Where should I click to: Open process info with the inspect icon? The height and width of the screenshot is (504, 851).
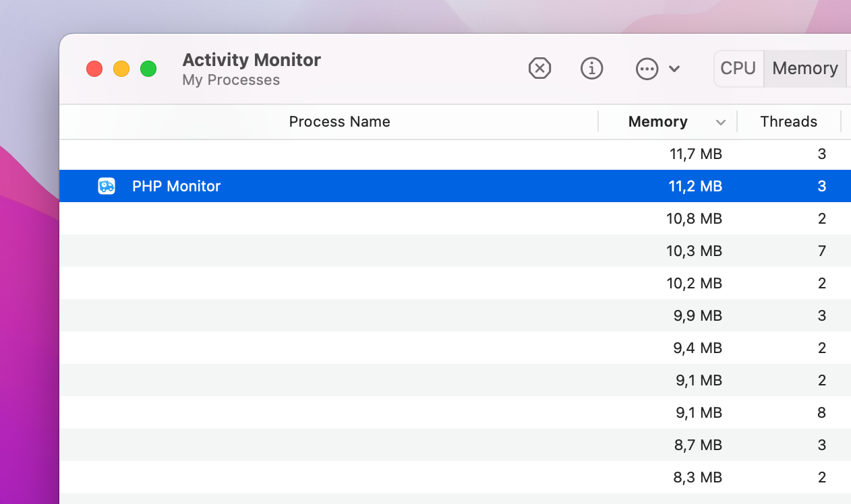(591, 68)
